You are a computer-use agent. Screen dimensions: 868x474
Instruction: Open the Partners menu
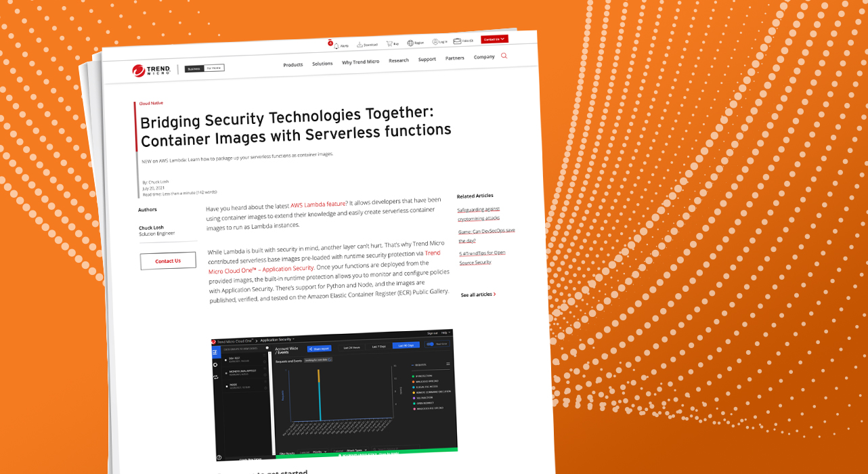[455, 58]
